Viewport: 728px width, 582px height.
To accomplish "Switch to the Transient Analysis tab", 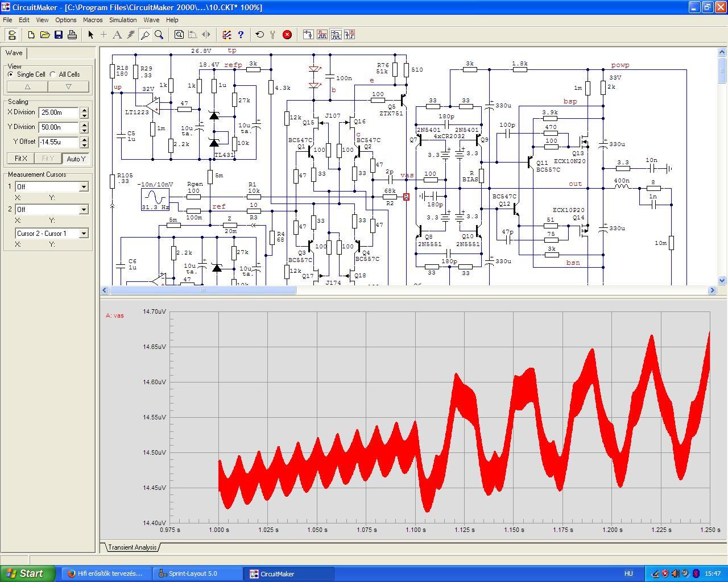I will (x=132, y=547).
